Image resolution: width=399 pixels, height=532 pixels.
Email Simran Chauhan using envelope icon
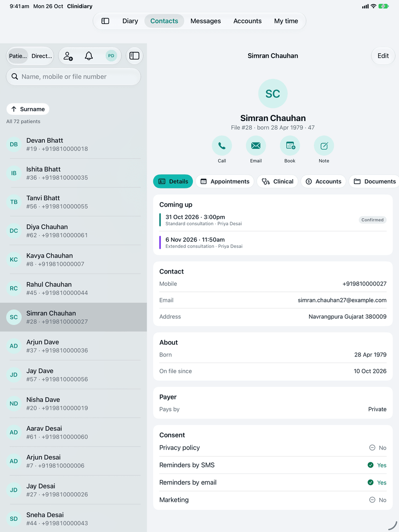click(x=256, y=145)
